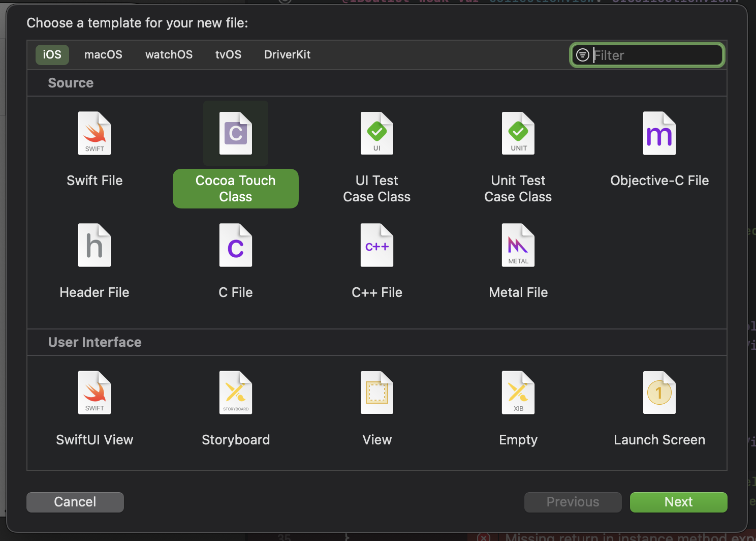Click the Previous button

tap(573, 502)
